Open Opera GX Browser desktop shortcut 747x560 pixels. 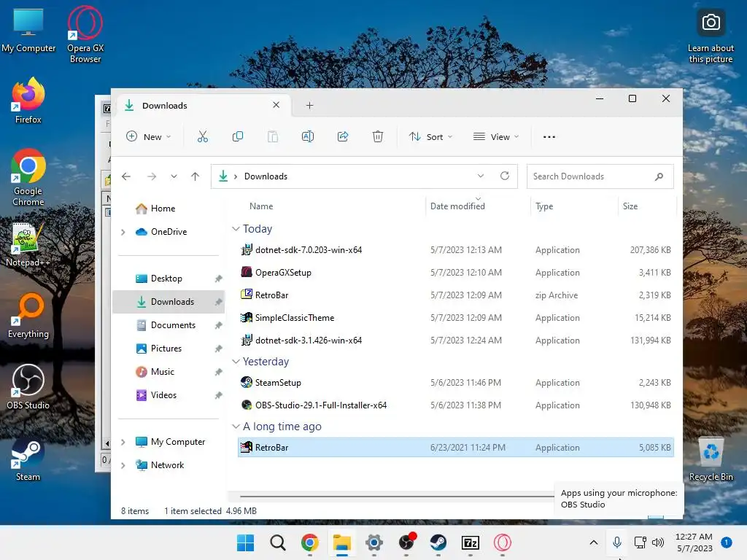85,34
